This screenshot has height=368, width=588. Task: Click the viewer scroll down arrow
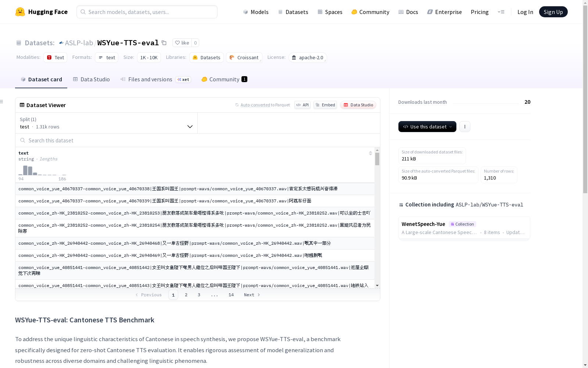coord(377,286)
